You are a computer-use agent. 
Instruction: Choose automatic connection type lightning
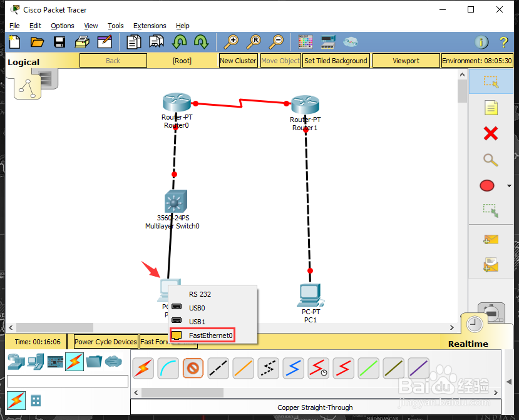point(143,368)
